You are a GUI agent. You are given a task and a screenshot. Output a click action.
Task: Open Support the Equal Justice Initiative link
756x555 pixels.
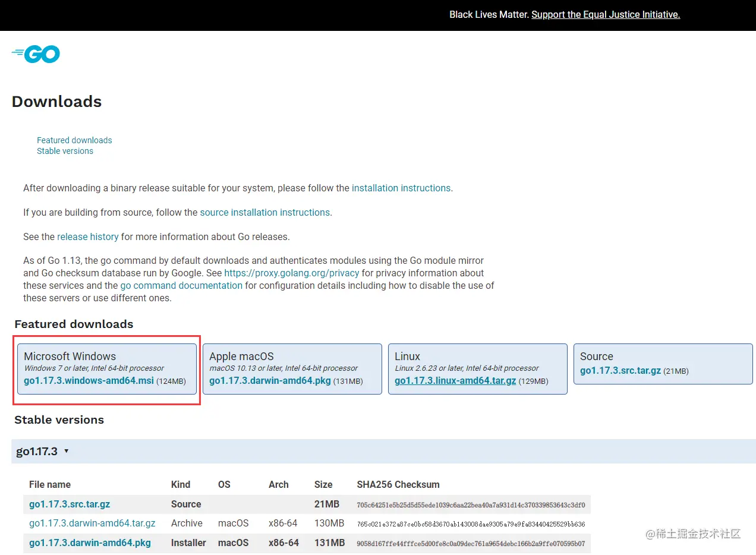click(x=606, y=14)
